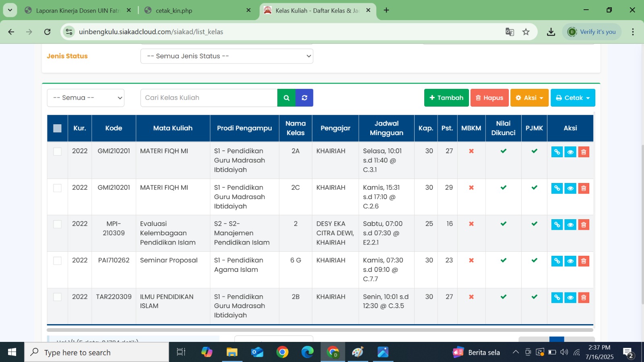Open the Cetak dropdown menu
The image size is (644, 362).
[x=572, y=98]
